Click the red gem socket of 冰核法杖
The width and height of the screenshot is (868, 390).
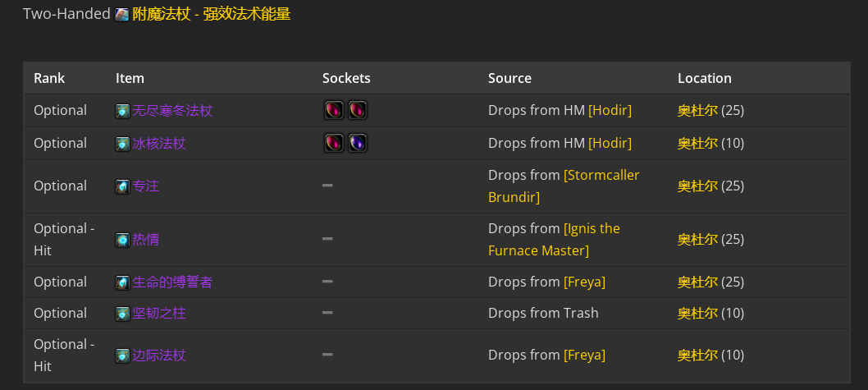coord(334,143)
